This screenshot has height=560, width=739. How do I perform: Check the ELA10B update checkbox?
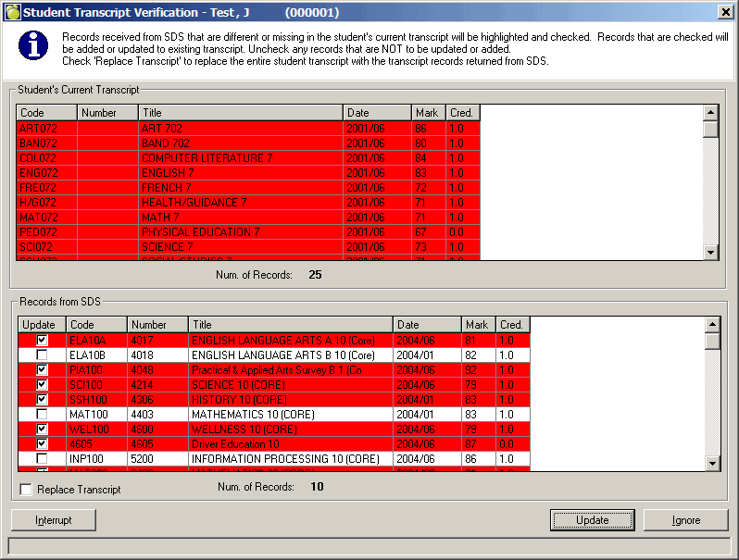click(x=42, y=355)
